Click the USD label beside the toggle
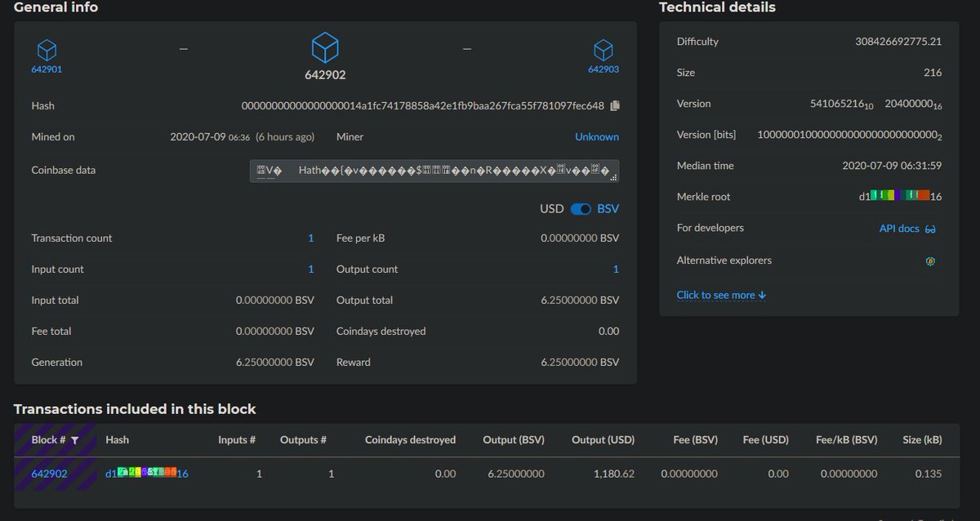The height and width of the screenshot is (521, 980). point(552,209)
